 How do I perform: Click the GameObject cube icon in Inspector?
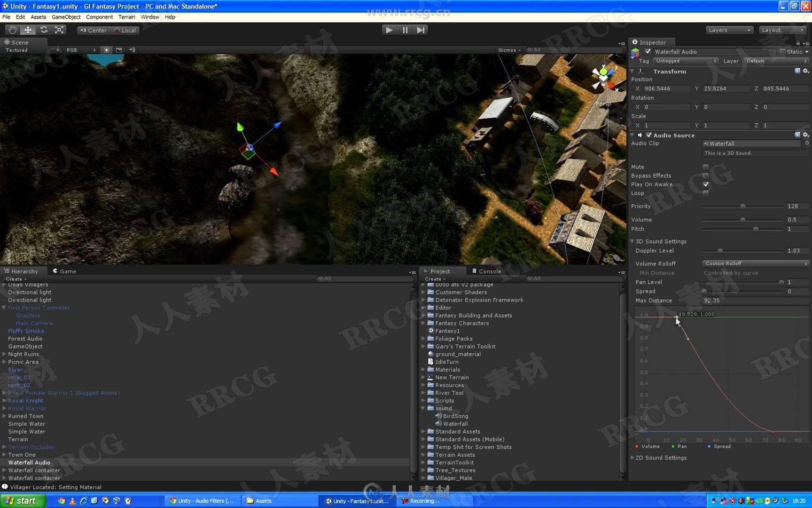click(635, 52)
